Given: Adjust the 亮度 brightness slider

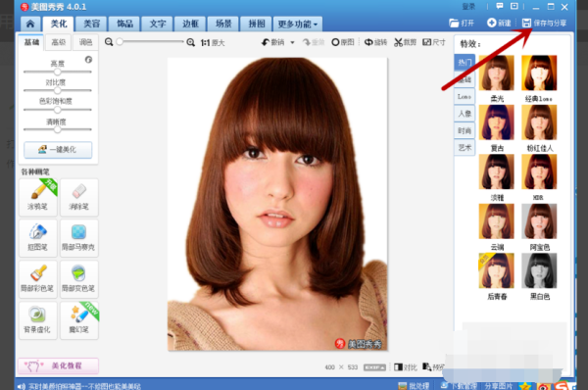Looking at the screenshot, I should point(58,72).
